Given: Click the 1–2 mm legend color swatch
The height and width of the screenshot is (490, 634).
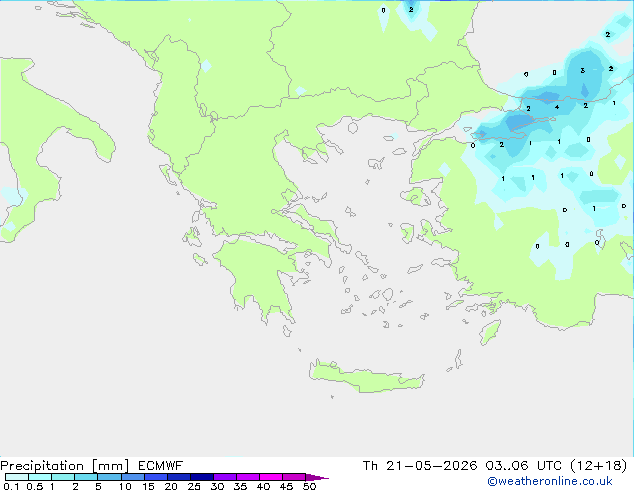Looking at the screenshot, I should tap(63, 477).
